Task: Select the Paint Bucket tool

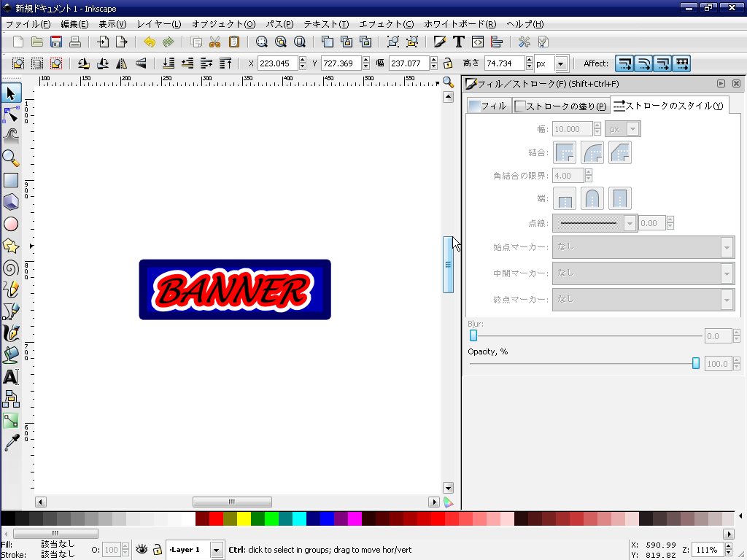Action: [x=11, y=355]
